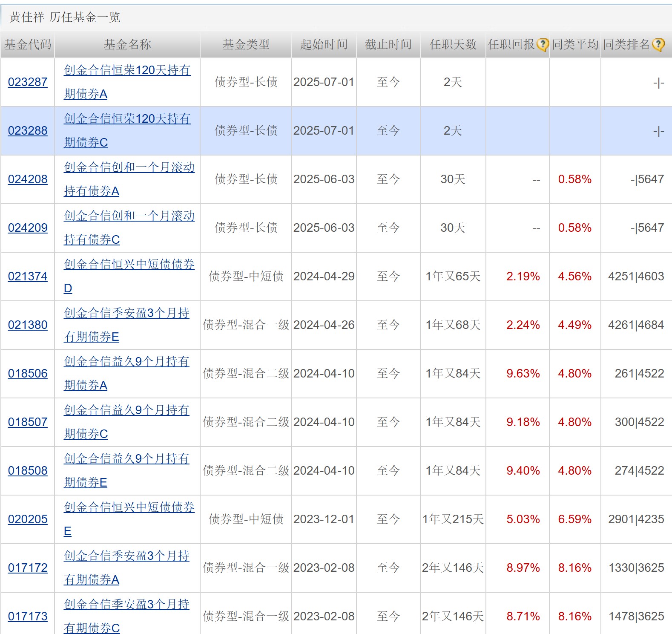Click the 同类平均 column header
The width and height of the screenshot is (672, 634).
point(575,44)
